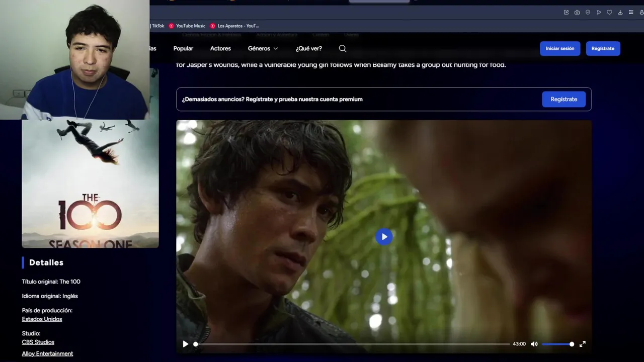Open the TikTok bookmark
Viewport: 644px width, 362px height.
(x=156, y=26)
